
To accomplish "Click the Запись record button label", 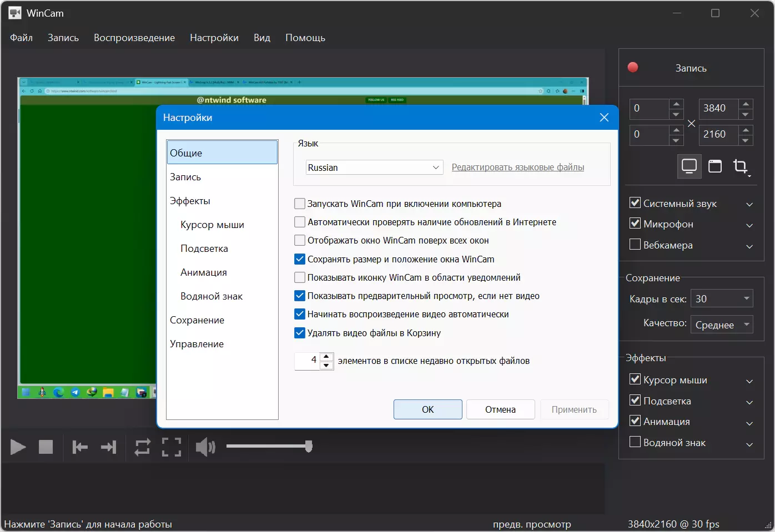I will point(691,68).
